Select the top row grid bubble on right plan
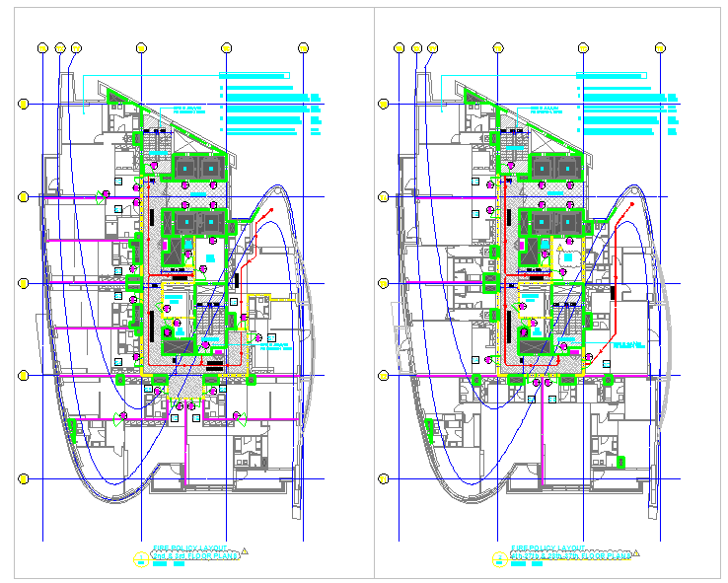728x583 pixels. tap(382, 104)
